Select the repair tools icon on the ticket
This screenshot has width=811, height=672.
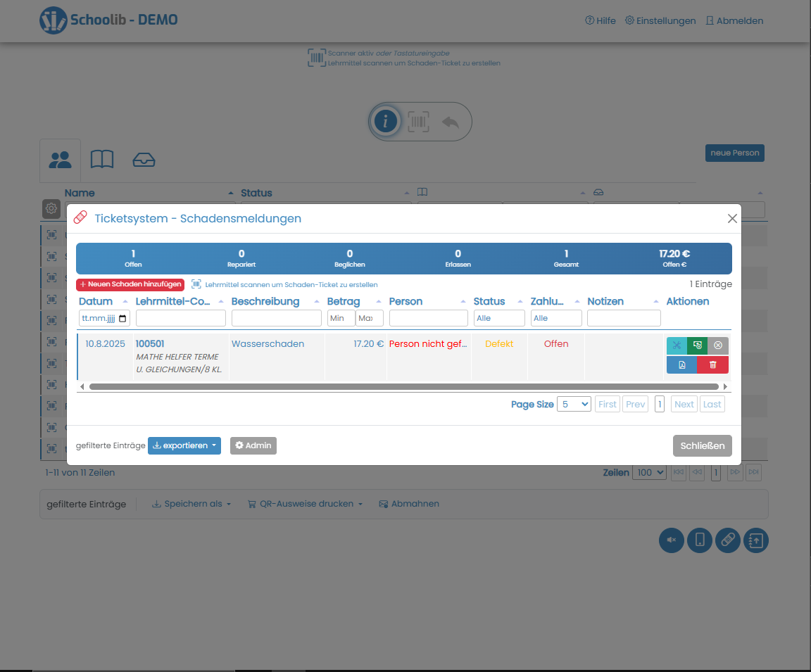point(676,345)
